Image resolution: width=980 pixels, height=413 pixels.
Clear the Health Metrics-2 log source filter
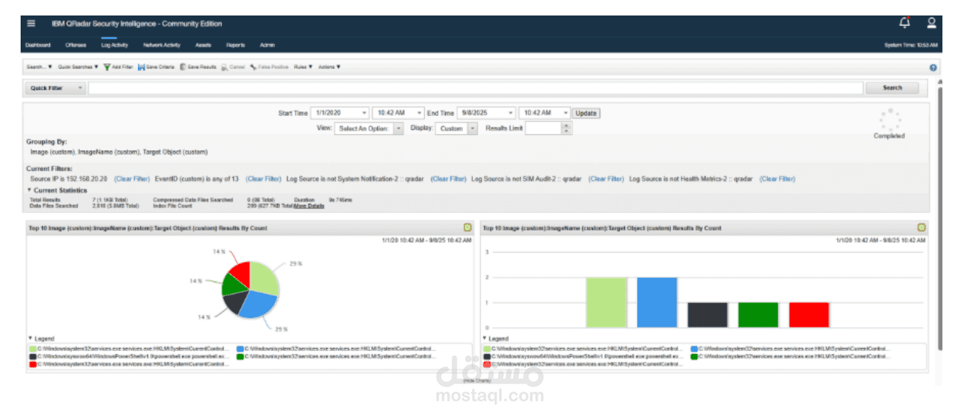(778, 178)
